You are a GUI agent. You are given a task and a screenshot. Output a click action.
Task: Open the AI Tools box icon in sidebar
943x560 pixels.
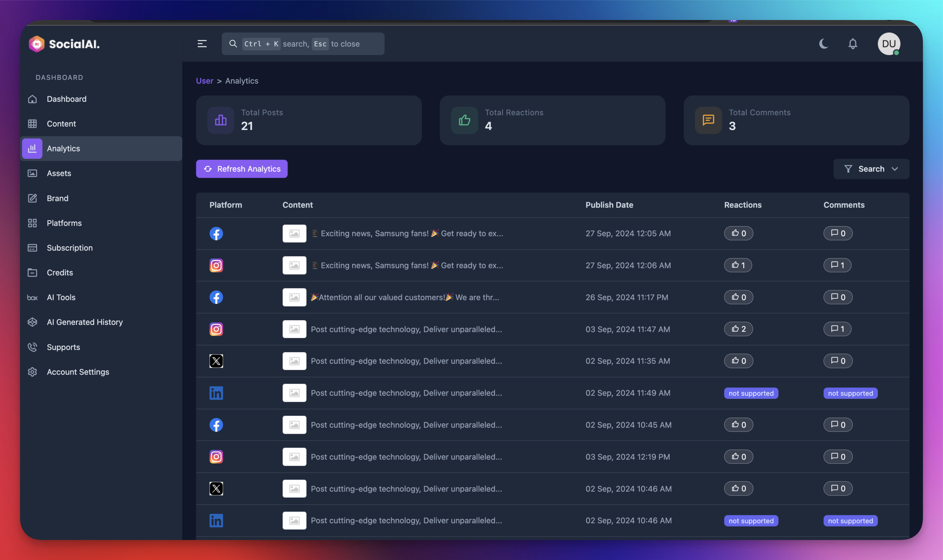(x=33, y=297)
